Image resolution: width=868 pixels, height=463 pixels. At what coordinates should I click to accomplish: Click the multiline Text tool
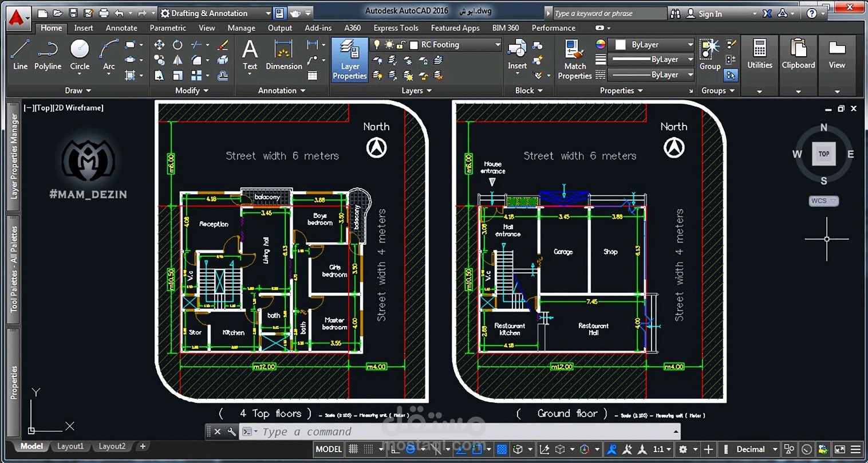tap(250, 56)
